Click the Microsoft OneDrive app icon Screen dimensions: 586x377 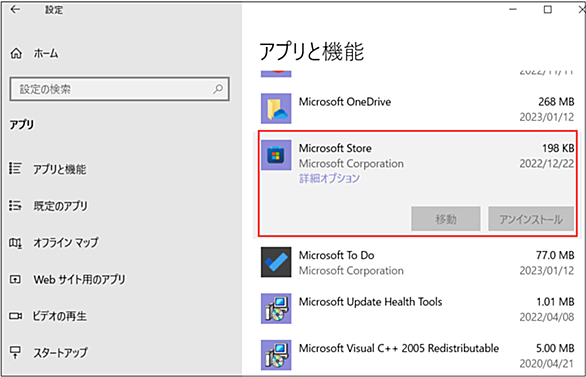[x=276, y=108]
